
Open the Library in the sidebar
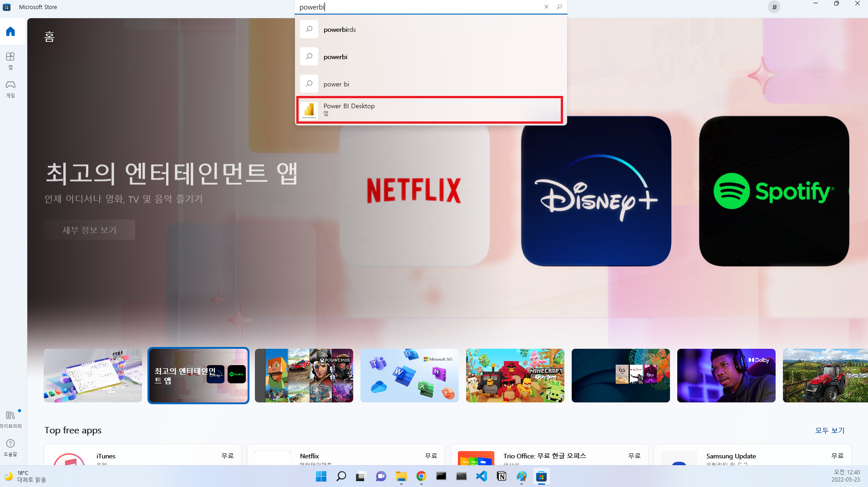point(10,419)
